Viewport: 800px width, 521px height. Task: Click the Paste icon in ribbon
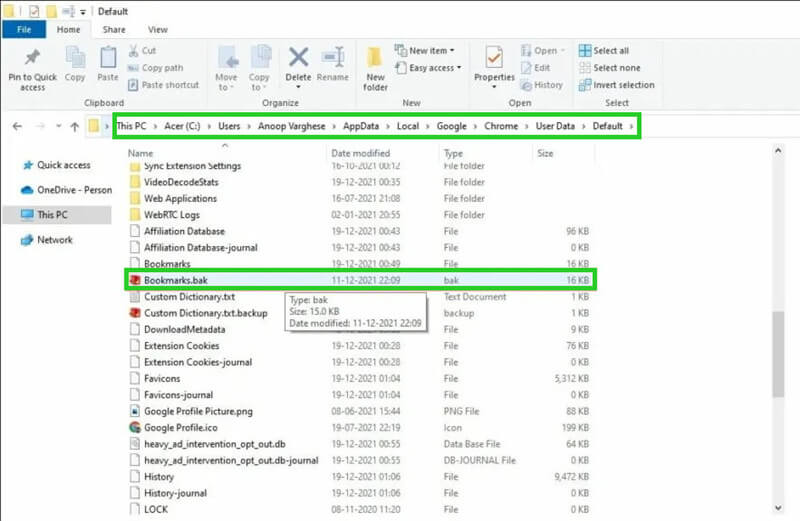pyautogui.click(x=108, y=59)
